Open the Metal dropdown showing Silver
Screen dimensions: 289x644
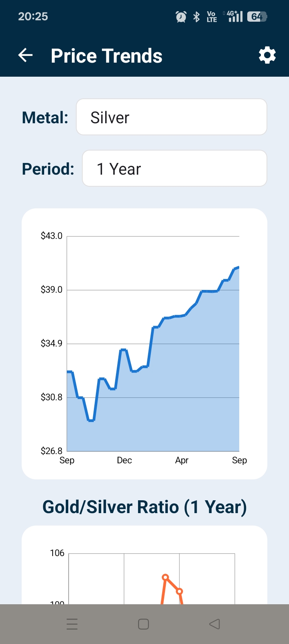coord(171,117)
